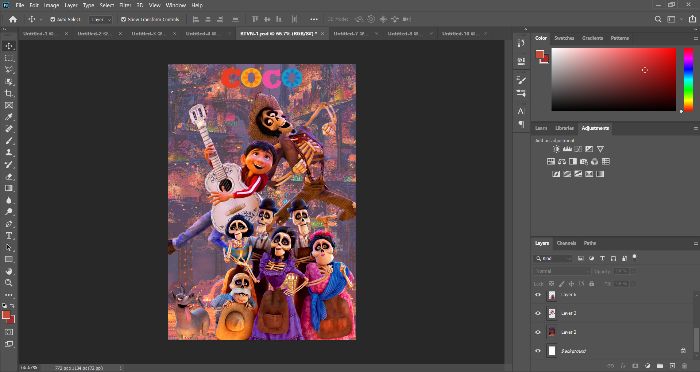
Task: Toggle Show Transform Controls checkbox
Action: tap(123, 20)
